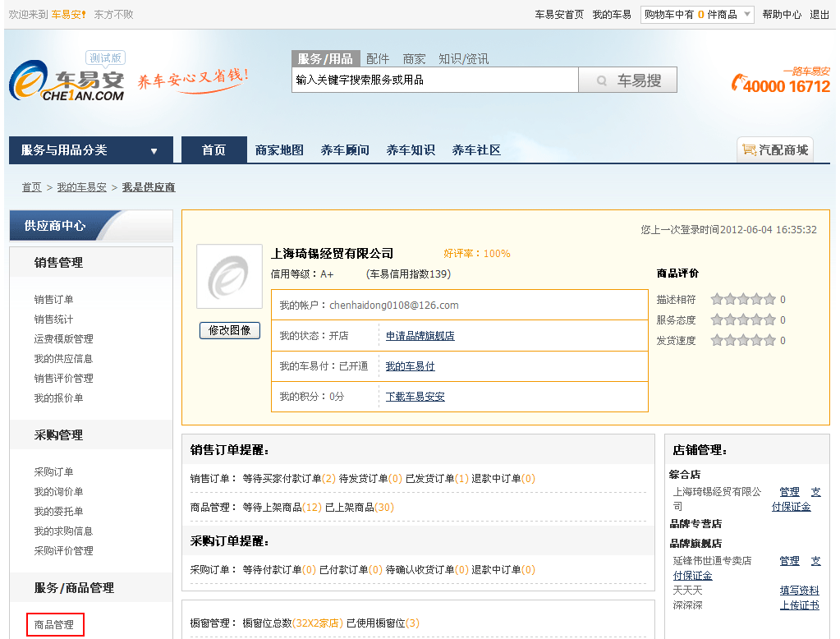Expand 服务与用品分类 category menu
This screenshot has width=840, height=639.
pos(91,150)
